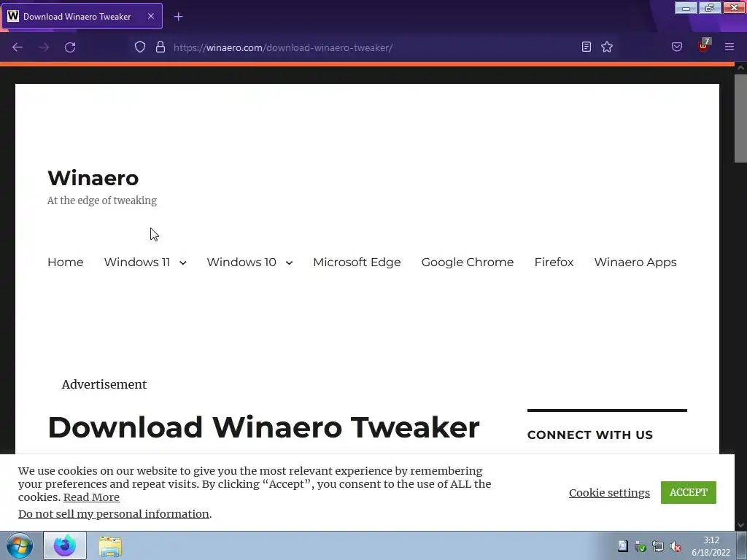
Task: Click the disabled forward arrow
Action: point(44,47)
